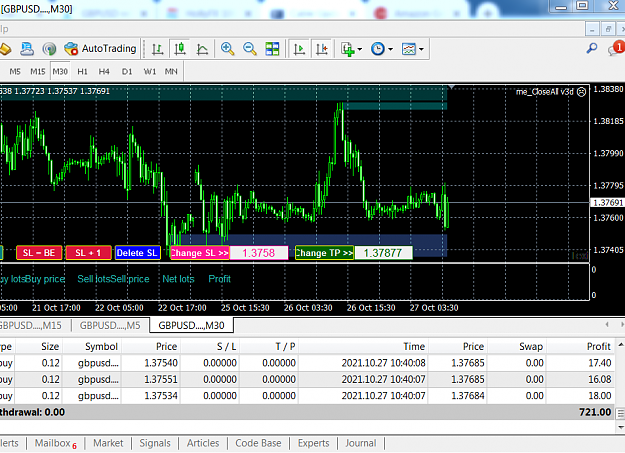The image size is (625, 453).
Task: Tile chart windows with grid icon
Action: (x=272, y=49)
